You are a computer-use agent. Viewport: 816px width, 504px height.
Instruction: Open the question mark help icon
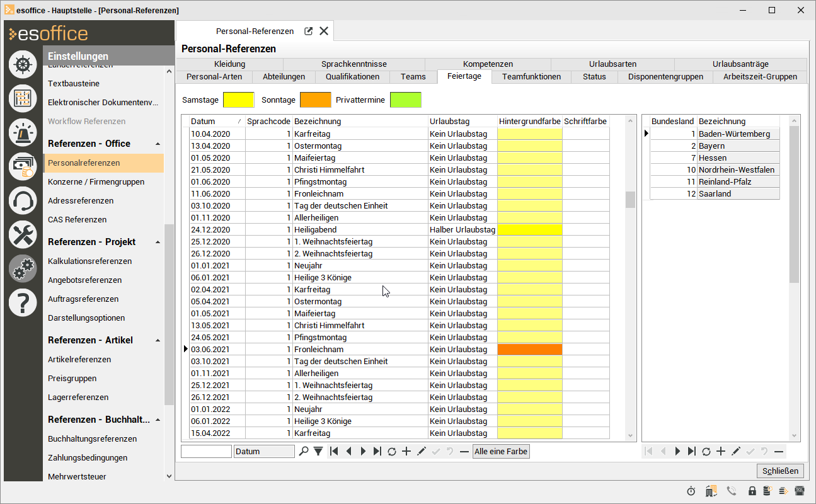pos(23,302)
